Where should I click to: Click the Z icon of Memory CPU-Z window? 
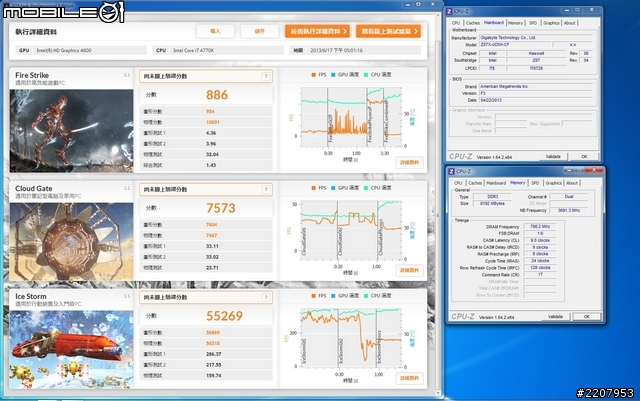pos(451,171)
